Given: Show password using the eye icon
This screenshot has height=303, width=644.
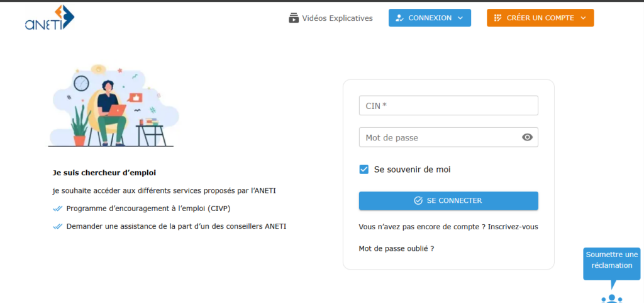Looking at the screenshot, I should [527, 137].
